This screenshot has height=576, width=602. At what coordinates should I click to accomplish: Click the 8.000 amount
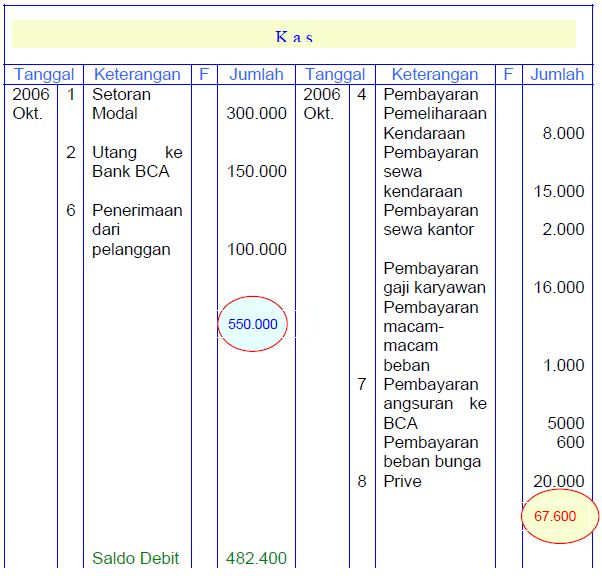click(563, 133)
